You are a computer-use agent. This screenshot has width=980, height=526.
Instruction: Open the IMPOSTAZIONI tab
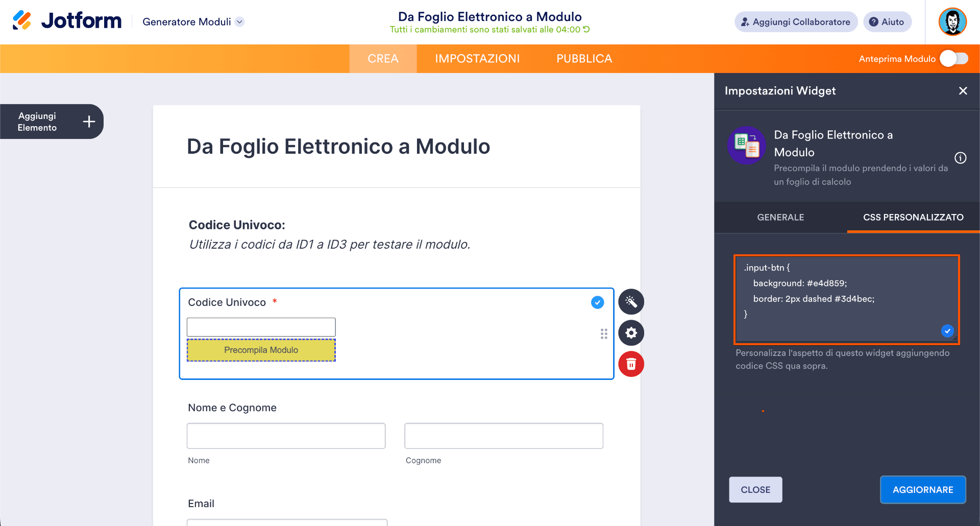[x=477, y=58]
